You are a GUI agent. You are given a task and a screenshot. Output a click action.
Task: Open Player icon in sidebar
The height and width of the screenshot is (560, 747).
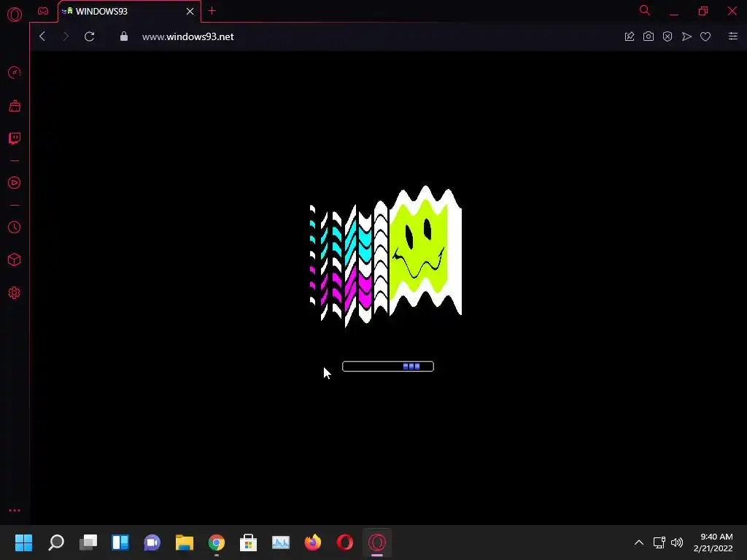pyautogui.click(x=15, y=183)
